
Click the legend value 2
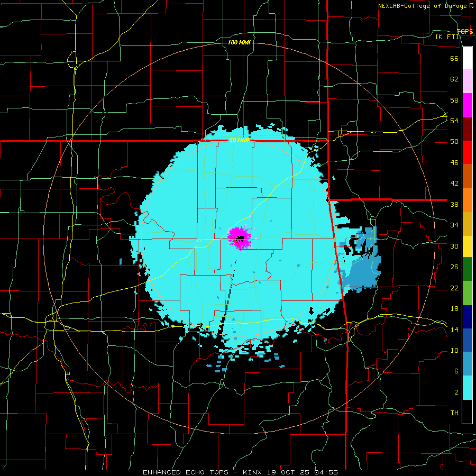(x=456, y=392)
